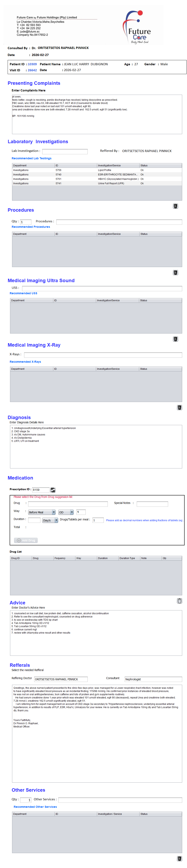Click the refresh icon beside Prescription ID
The width and height of the screenshot is (187, 868).
coord(53,490)
